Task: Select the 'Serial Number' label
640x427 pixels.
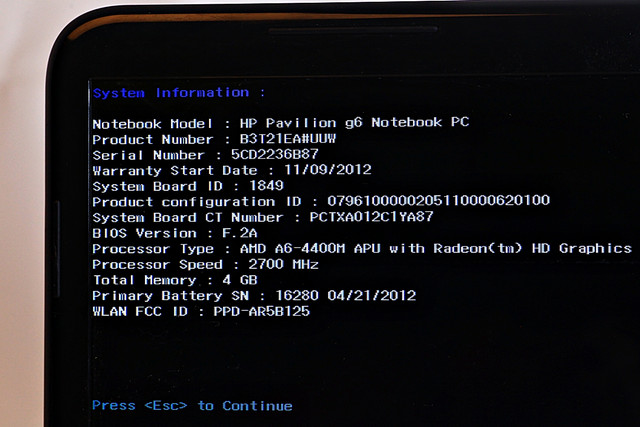Action: click(148, 155)
